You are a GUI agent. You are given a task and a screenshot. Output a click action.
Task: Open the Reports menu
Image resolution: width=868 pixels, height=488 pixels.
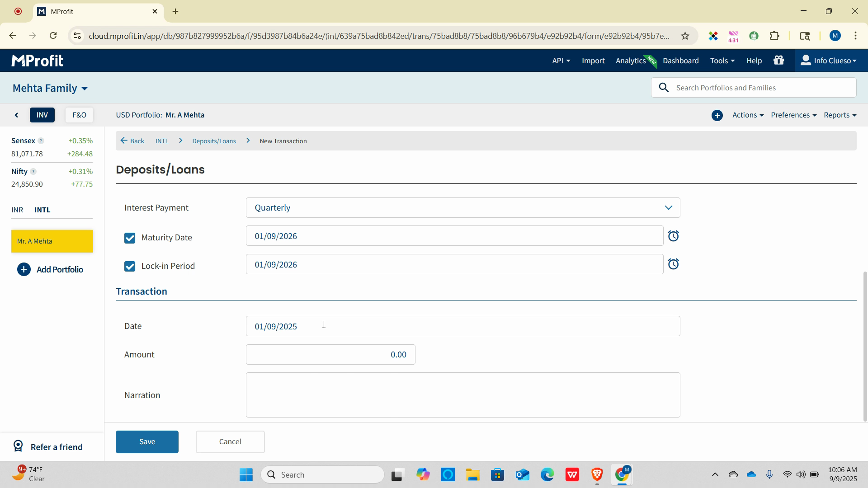click(x=840, y=115)
